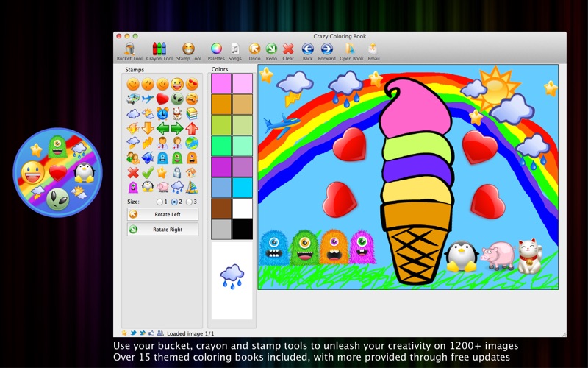Clear the canvas with the red X toolbar icon
The height and width of the screenshot is (368, 588).
tap(288, 50)
